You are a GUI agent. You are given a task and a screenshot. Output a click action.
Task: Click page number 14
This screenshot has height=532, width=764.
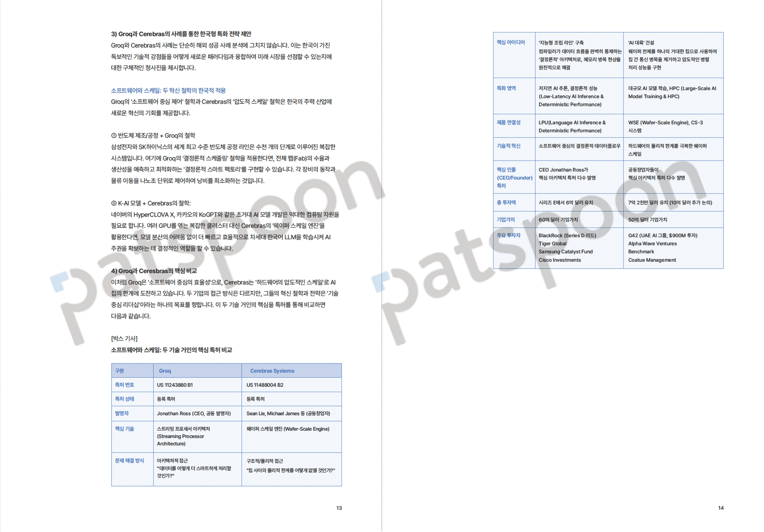pyautogui.click(x=720, y=508)
